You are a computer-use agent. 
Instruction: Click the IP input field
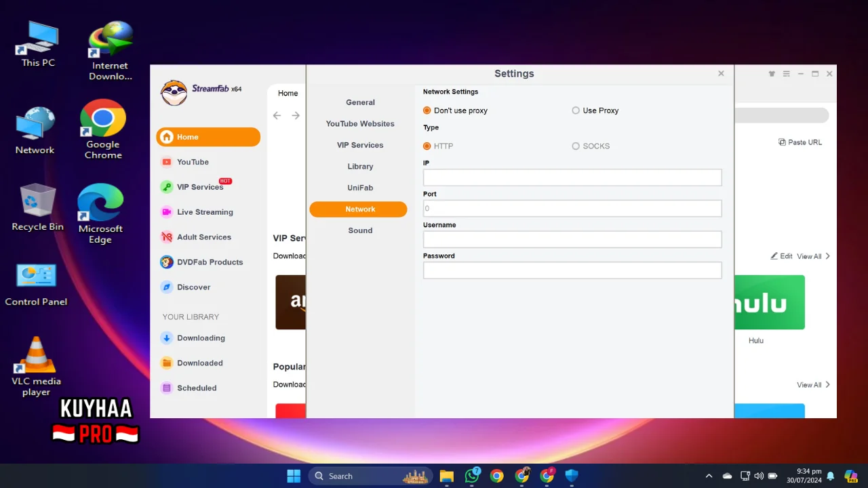click(572, 178)
